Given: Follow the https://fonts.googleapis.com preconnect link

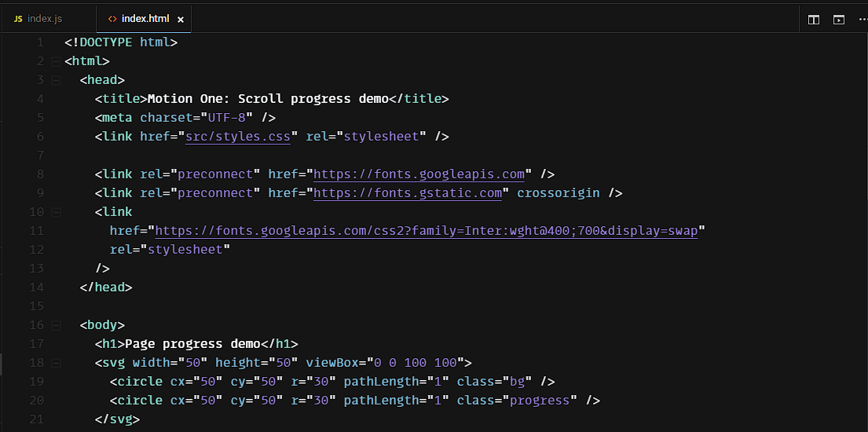Looking at the screenshot, I should (x=419, y=174).
